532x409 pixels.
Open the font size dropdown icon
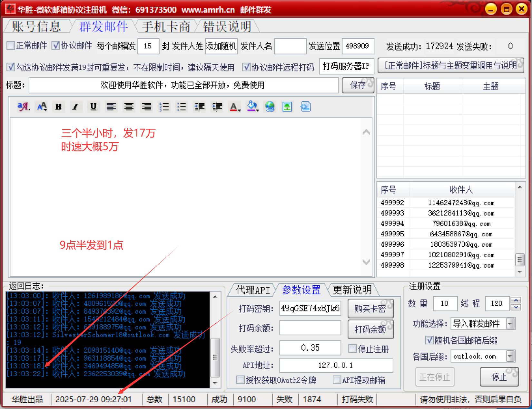pos(42,107)
